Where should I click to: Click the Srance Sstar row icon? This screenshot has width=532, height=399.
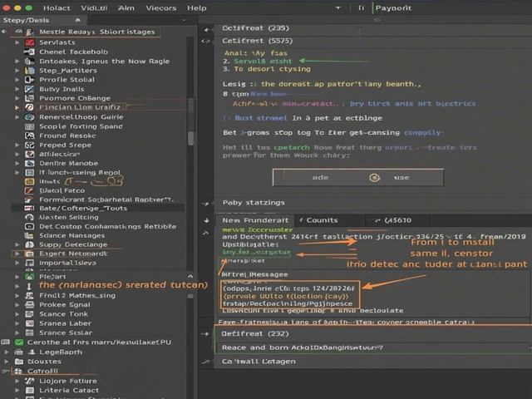click(x=30, y=332)
